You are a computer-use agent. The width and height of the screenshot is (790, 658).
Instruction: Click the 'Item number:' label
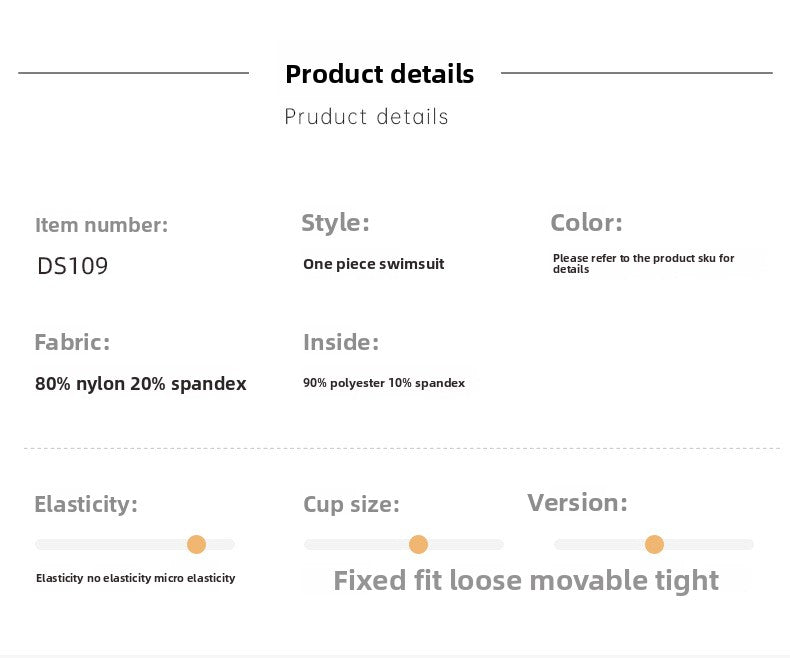[101, 225]
